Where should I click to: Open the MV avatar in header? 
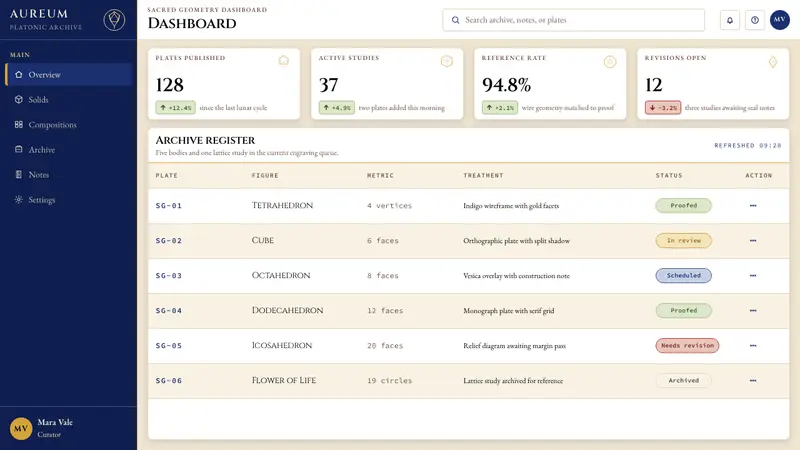(780, 20)
